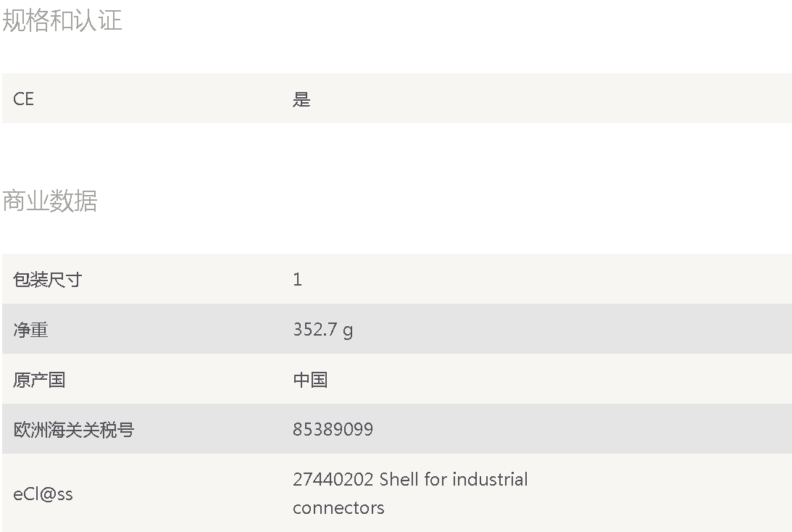This screenshot has height=532, width=792.
Task: Select the eCl@ss label
Action: (x=43, y=494)
